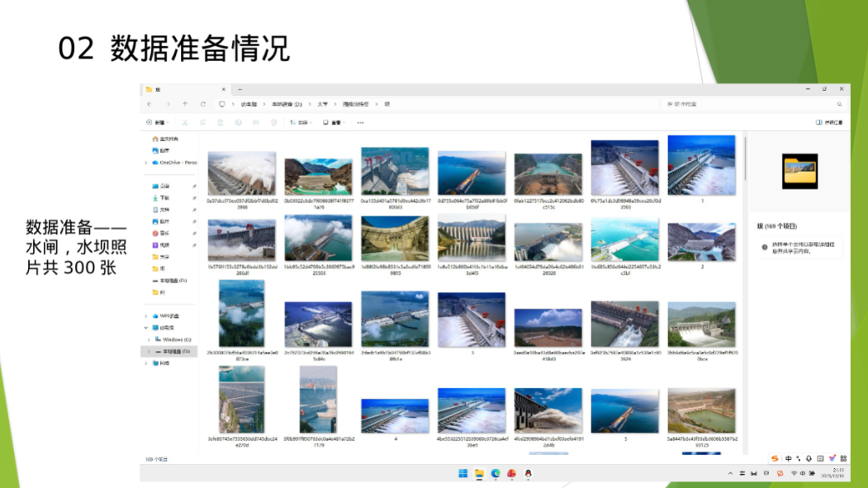Screen dimensions: 868x488
Task: Open the Sort dropdown in toolbar
Action: tap(301, 122)
